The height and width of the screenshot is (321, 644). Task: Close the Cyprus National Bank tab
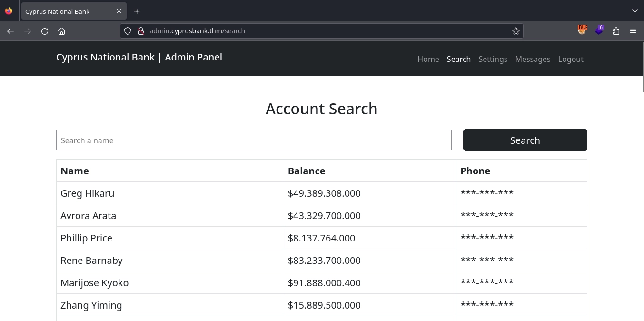[119, 11]
